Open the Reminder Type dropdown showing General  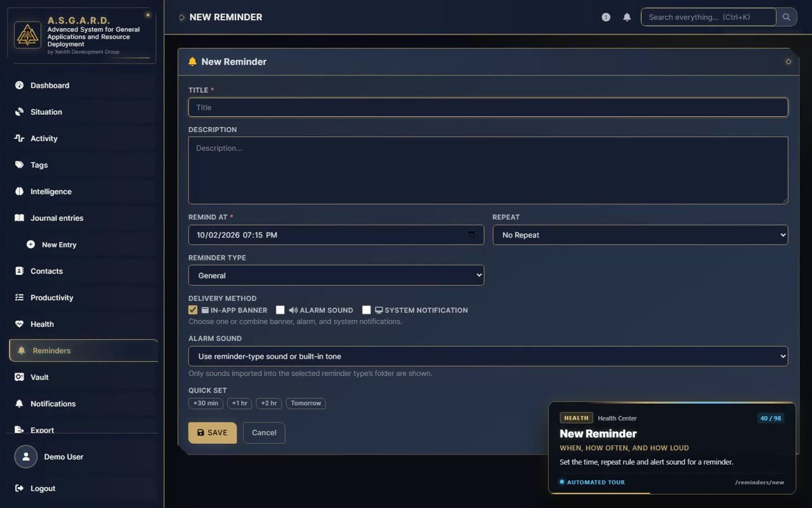click(336, 276)
